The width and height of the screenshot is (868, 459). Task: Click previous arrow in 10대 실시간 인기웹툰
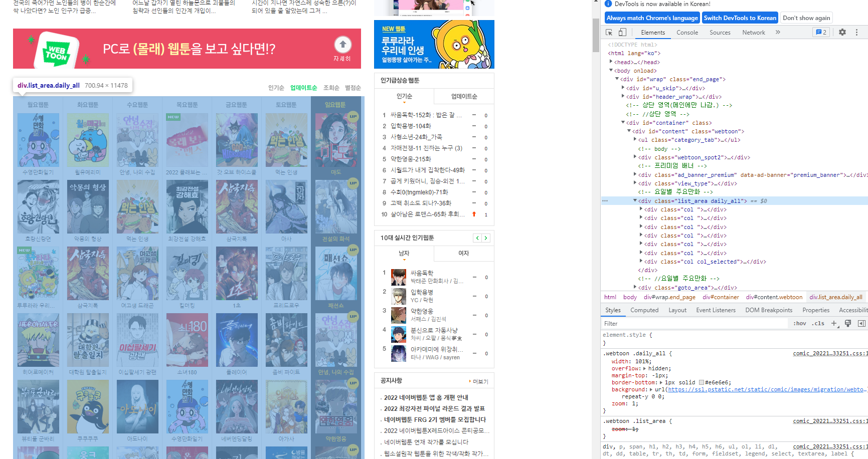coord(477,238)
